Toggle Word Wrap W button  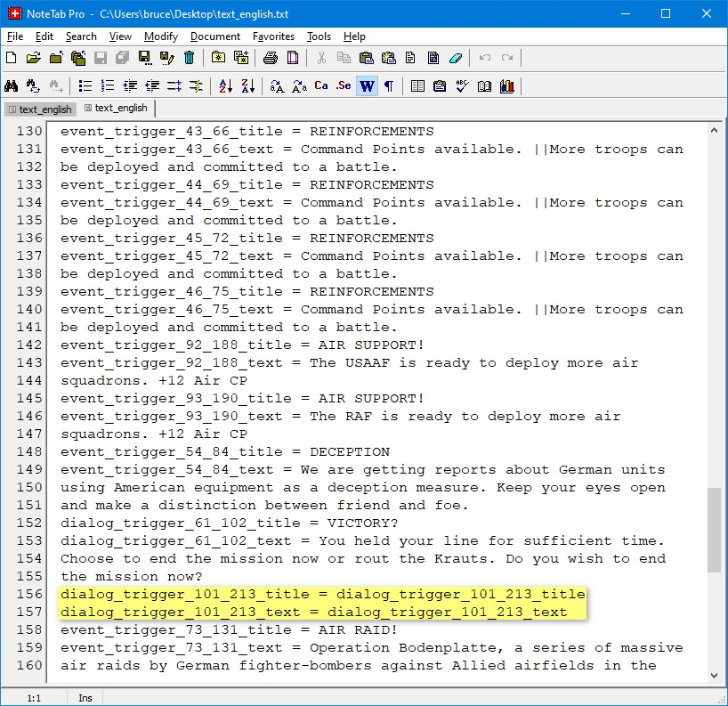click(366, 86)
